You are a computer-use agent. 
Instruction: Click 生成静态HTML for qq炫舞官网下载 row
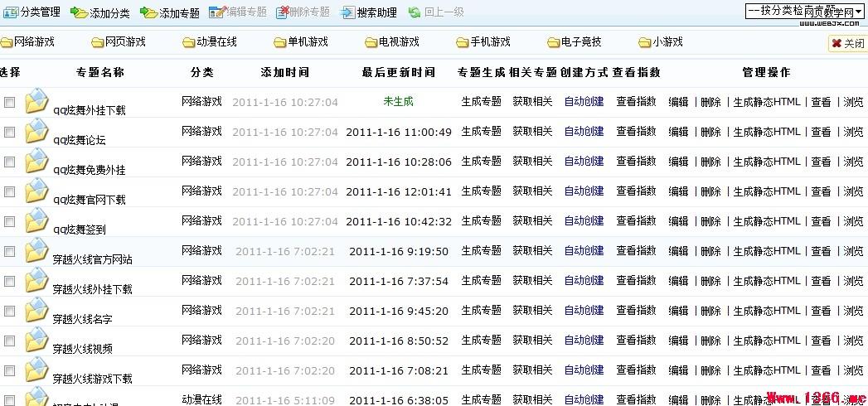pos(767,191)
